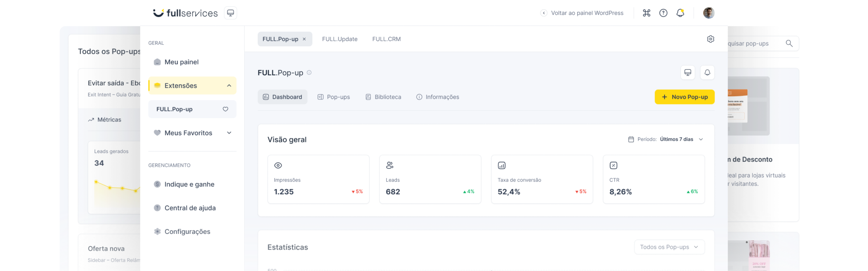868x271 pixels.
Task: Click the Novo Pop-up button
Action: coord(684,97)
